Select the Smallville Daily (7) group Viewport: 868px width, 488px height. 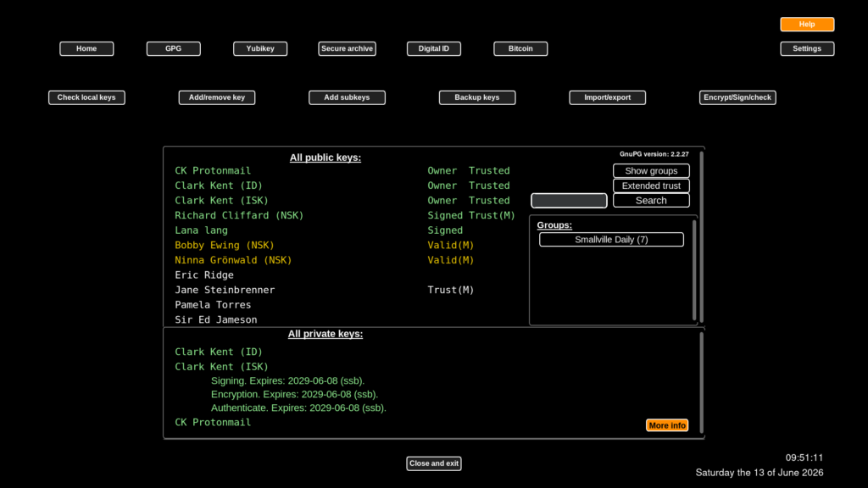click(611, 240)
